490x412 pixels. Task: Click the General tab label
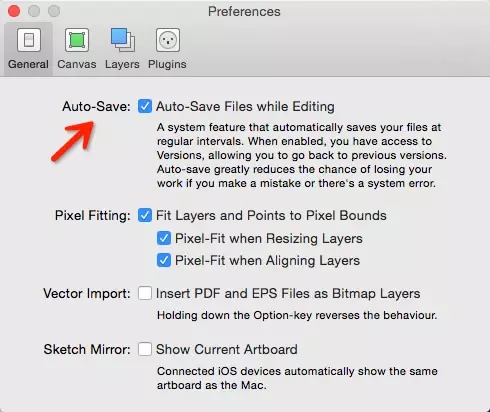pyautogui.click(x=28, y=64)
